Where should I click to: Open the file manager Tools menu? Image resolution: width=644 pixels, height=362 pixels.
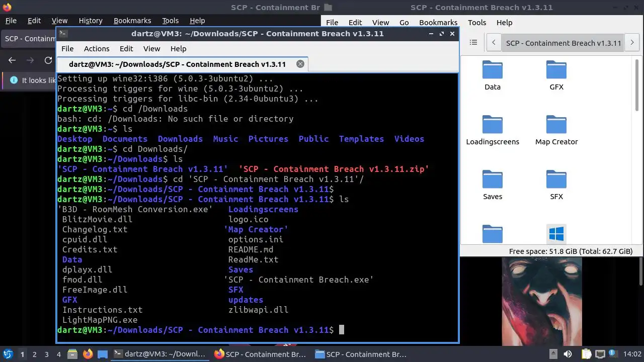477,23
